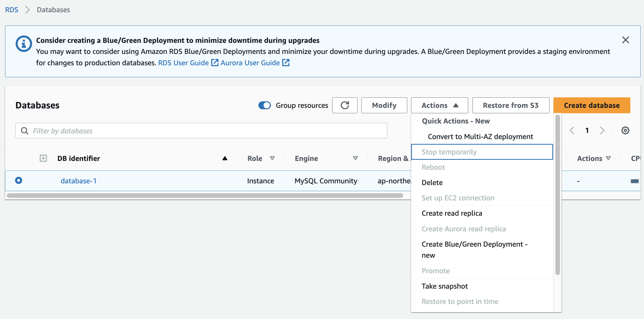Go to next page arrow

602,131
